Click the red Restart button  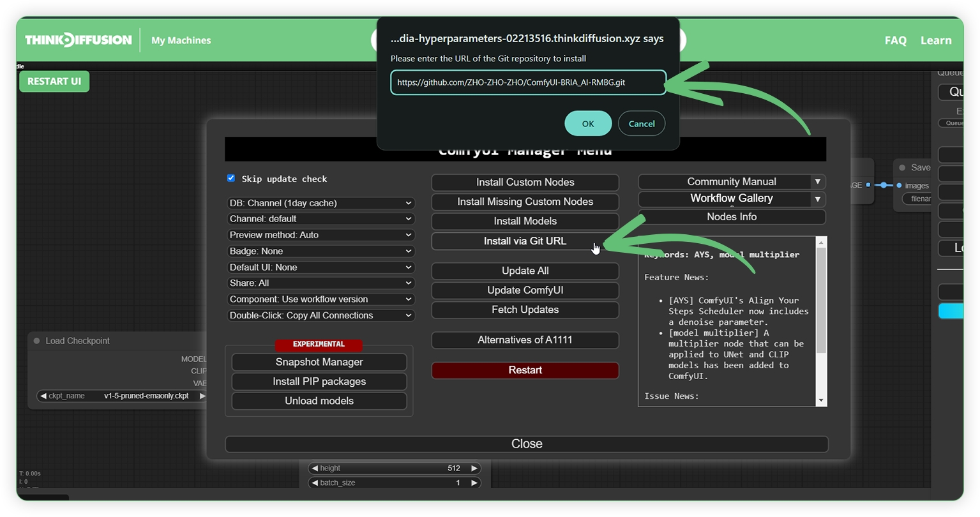click(525, 370)
